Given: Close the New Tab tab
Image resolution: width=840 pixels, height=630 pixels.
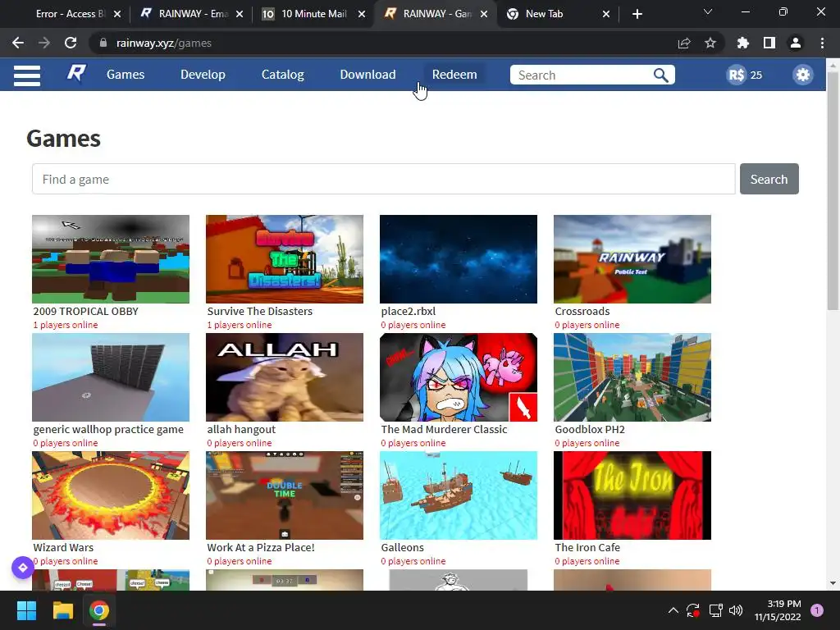Looking at the screenshot, I should coord(606,14).
